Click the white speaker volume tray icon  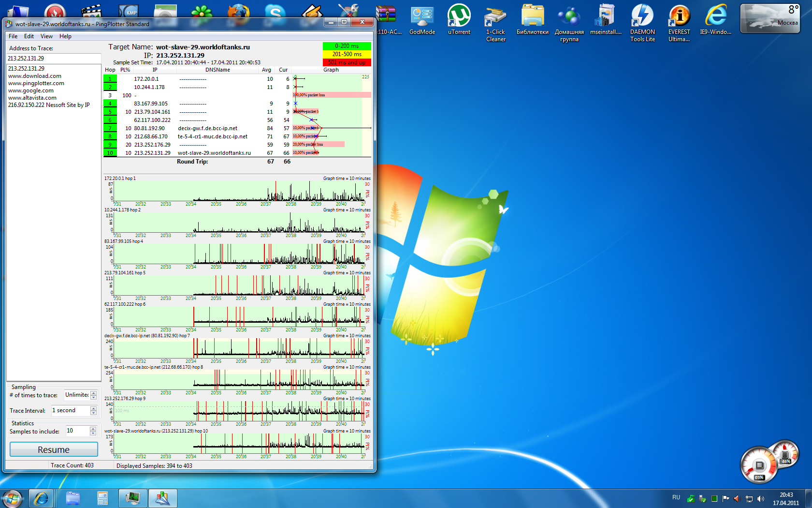tap(760, 498)
